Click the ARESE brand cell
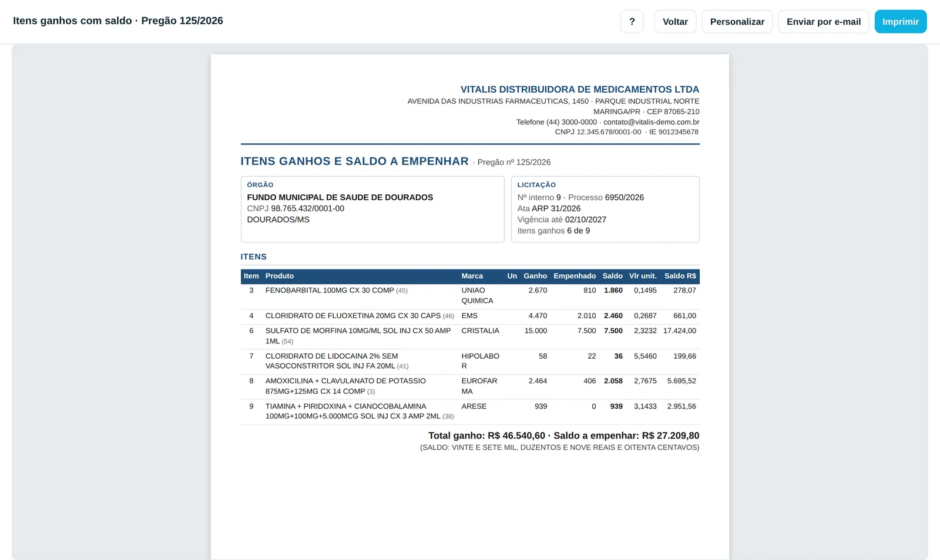Screen dimensions: 940x560 474,406
